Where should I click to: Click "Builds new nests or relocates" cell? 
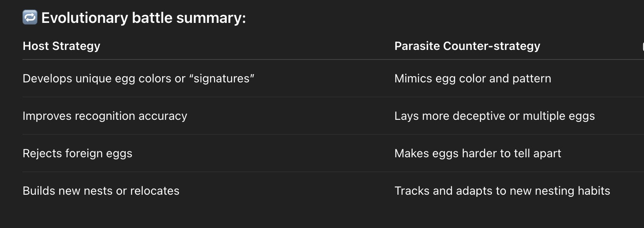[x=101, y=191]
